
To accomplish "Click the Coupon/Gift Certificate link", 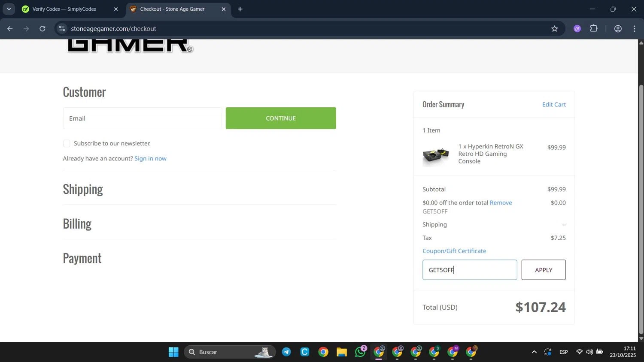I will (454, 251).
